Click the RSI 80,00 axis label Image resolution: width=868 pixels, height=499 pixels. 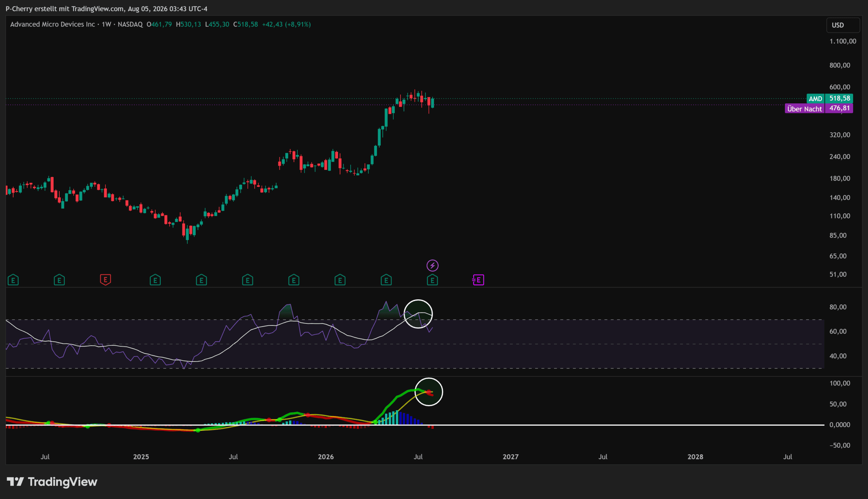pos(838,307)
